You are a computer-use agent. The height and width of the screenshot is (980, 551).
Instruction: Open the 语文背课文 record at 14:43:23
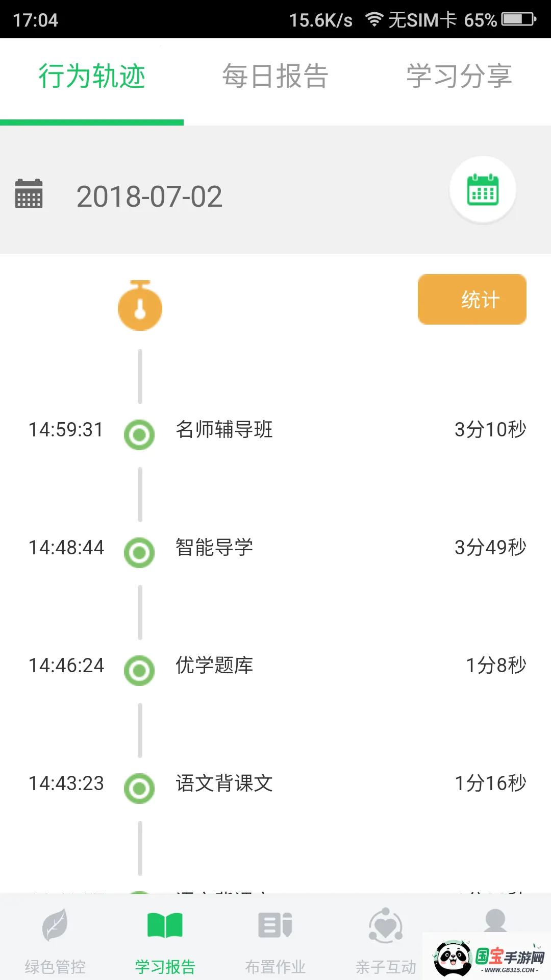[x=224, y=783]
